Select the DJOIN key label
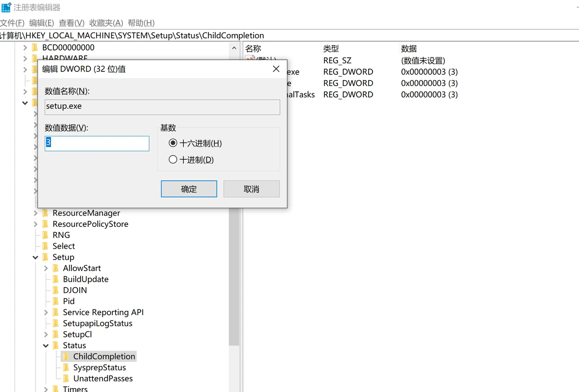The height and width of the screenshot is (392, 579). click(x=75, y=290)
